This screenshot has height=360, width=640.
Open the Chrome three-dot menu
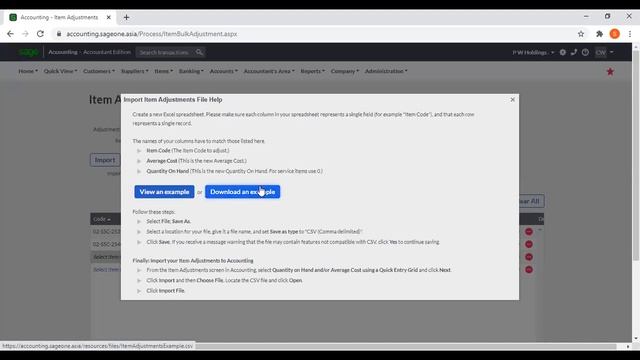pyautogui.click(x=630, y=34)
